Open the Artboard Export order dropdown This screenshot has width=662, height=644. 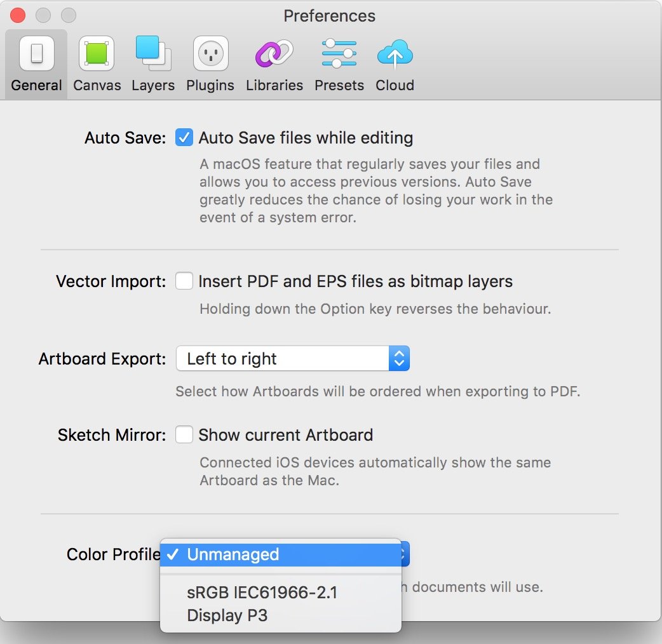(x=293, y=359)
